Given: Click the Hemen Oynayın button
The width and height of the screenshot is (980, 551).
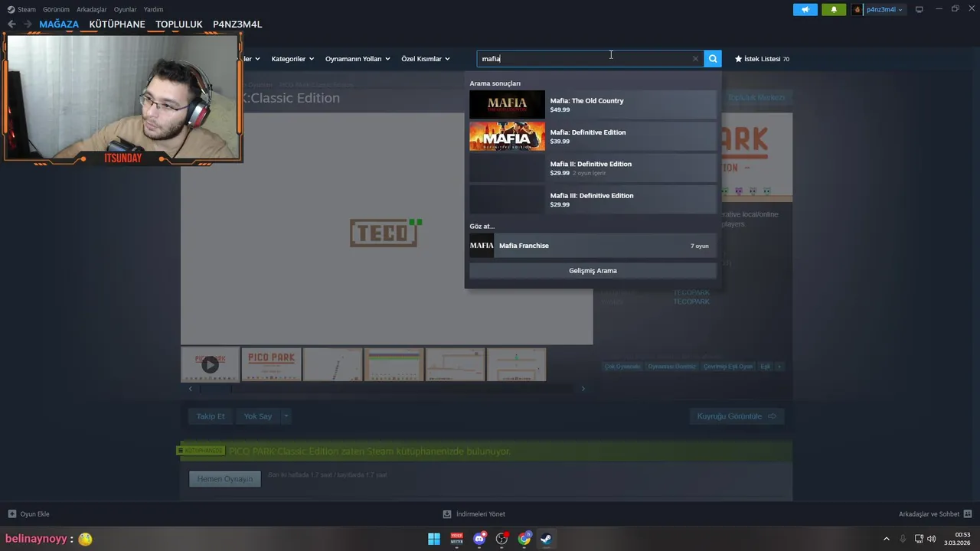Looking at the screenshot, I should (225, 479).
